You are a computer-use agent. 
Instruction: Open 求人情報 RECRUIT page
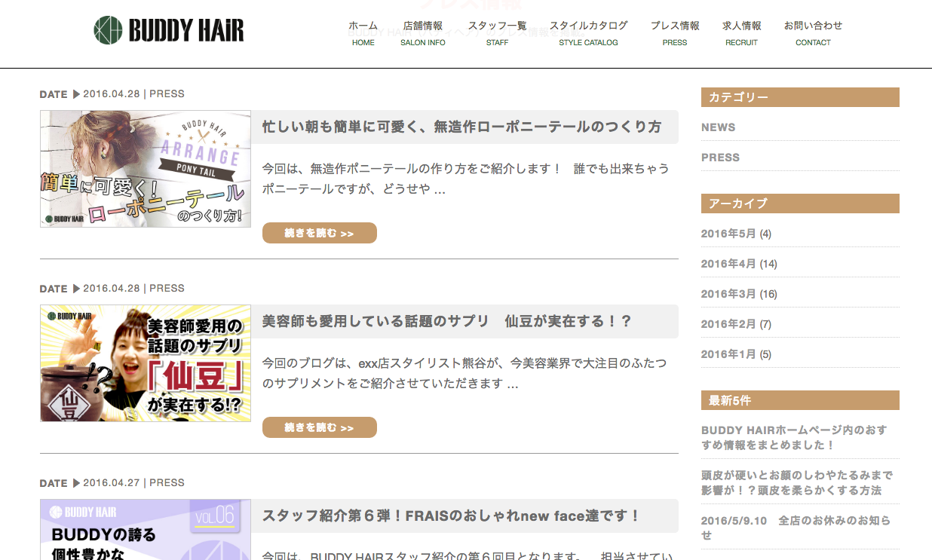point(741,33)
